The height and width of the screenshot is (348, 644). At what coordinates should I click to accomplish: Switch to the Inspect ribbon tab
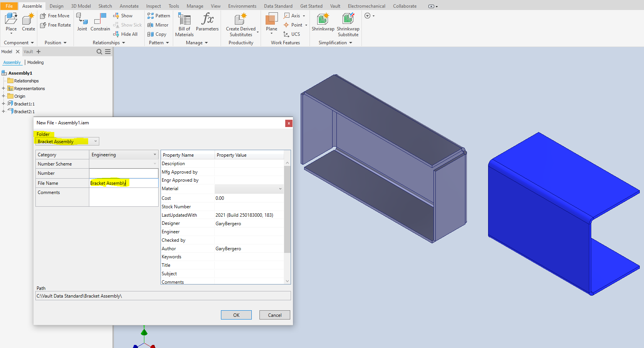coord(154,6)
